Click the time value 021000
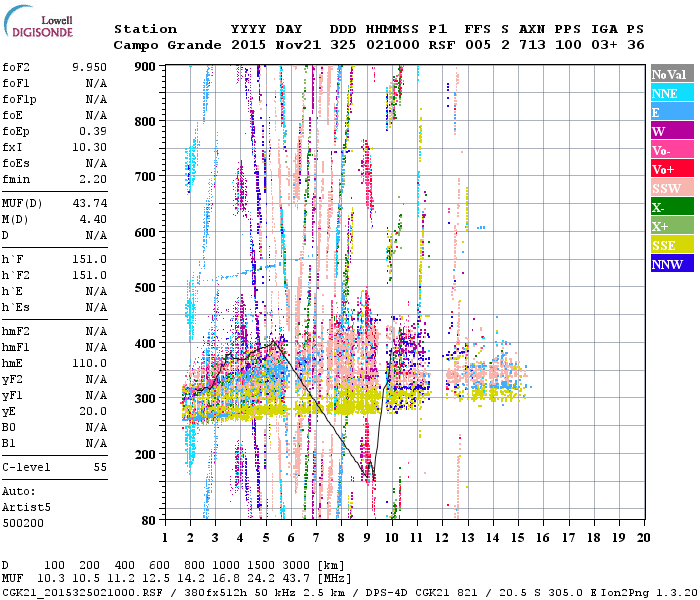This screenshot has height=600, width=700. 393,45
